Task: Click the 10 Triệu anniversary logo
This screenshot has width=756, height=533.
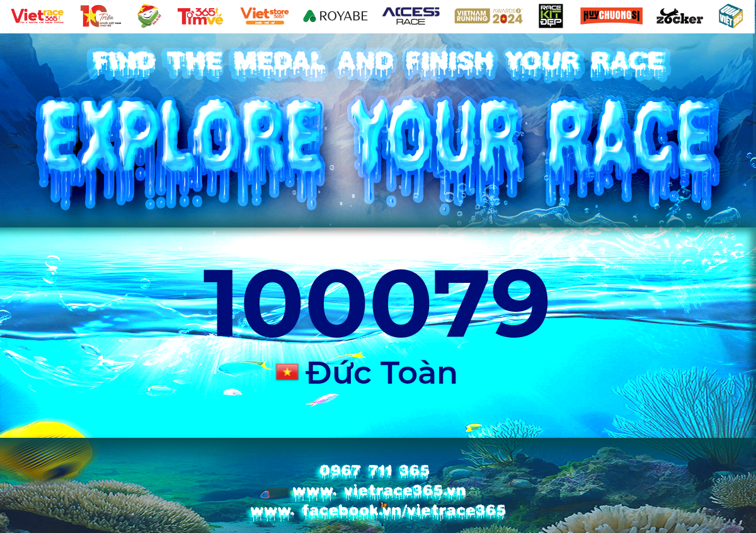Action: pyautogui.click(x=100, y=16)
